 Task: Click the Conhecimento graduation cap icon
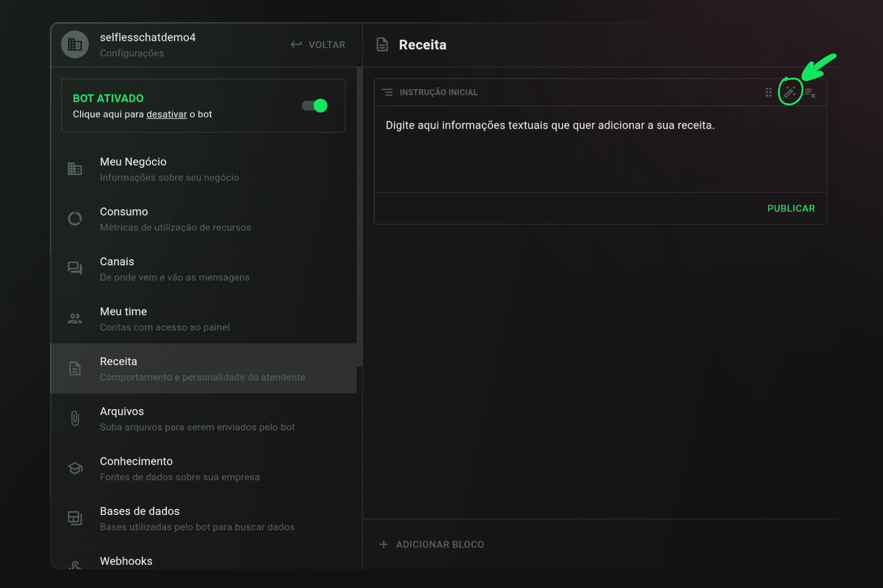point(75,468)
